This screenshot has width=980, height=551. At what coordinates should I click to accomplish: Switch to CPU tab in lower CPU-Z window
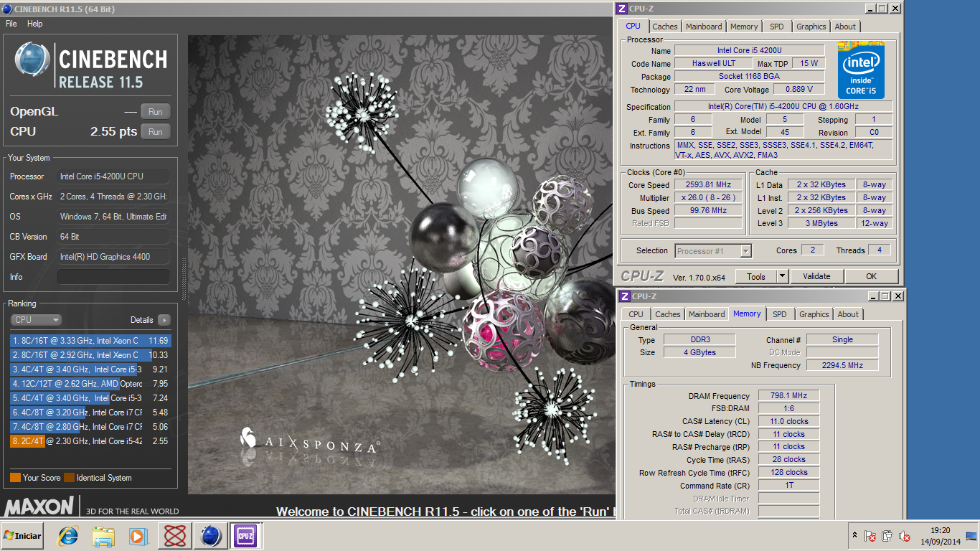point(636,314)
